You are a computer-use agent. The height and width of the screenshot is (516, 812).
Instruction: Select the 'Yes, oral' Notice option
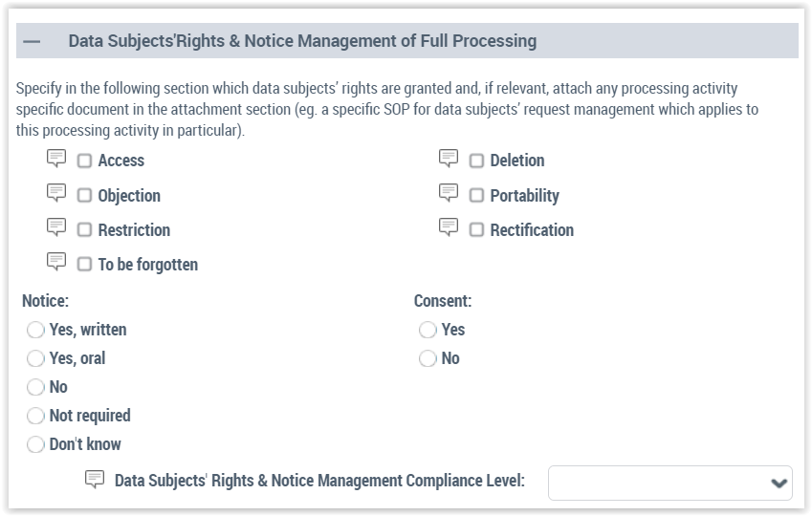tap(35, 358)
